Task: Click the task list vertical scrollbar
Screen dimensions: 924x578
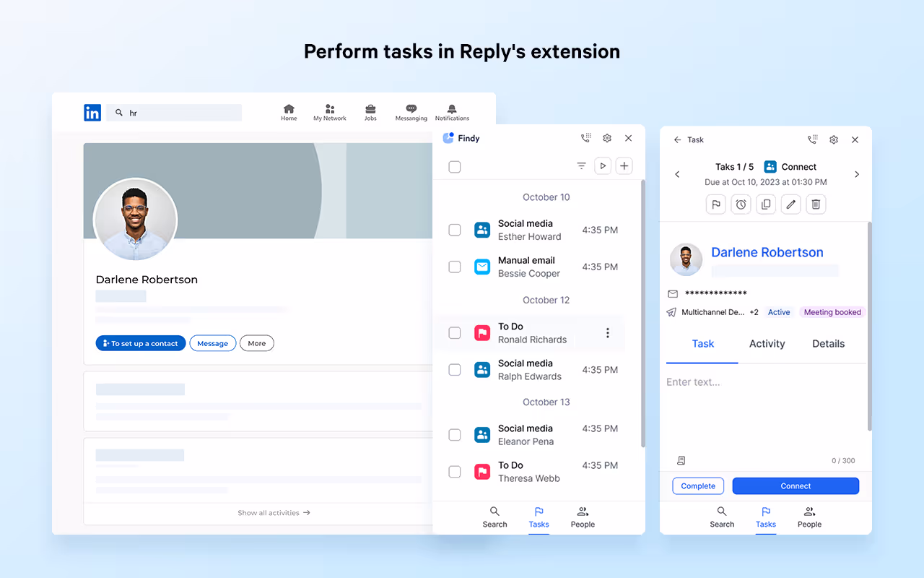Action: tap(642, 314)
